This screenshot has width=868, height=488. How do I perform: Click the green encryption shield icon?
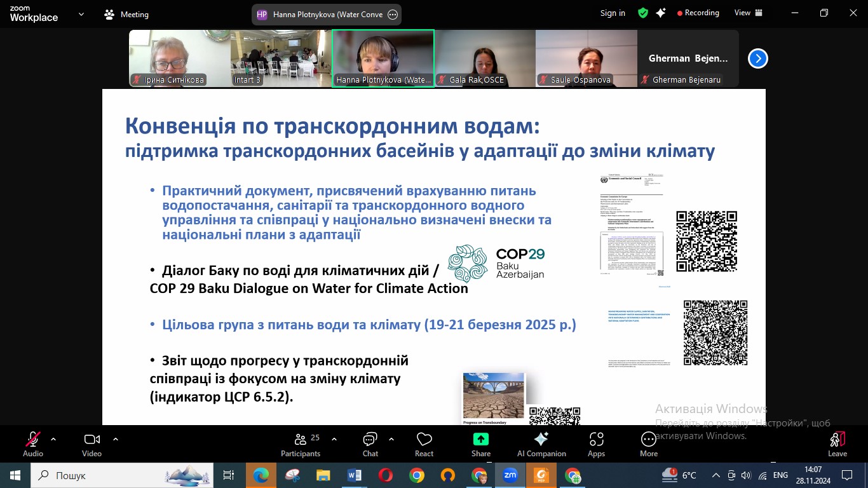coord(643,13)
